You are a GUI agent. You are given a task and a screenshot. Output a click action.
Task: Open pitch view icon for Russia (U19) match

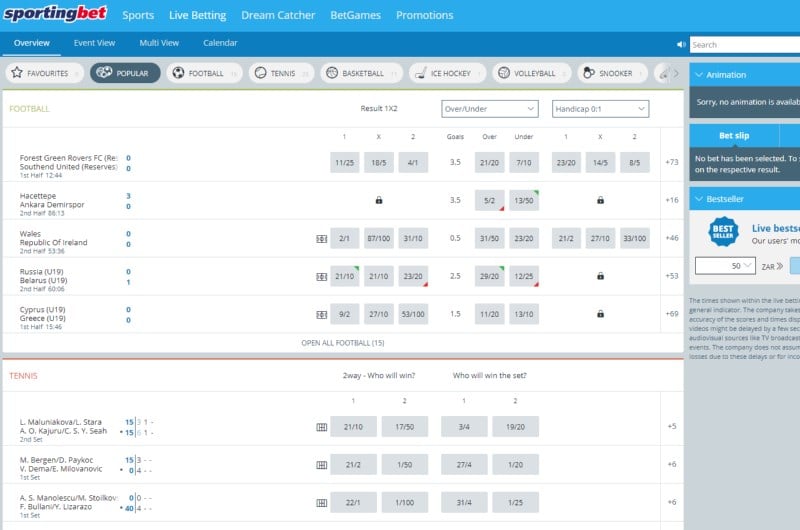(x=321, y=276)
